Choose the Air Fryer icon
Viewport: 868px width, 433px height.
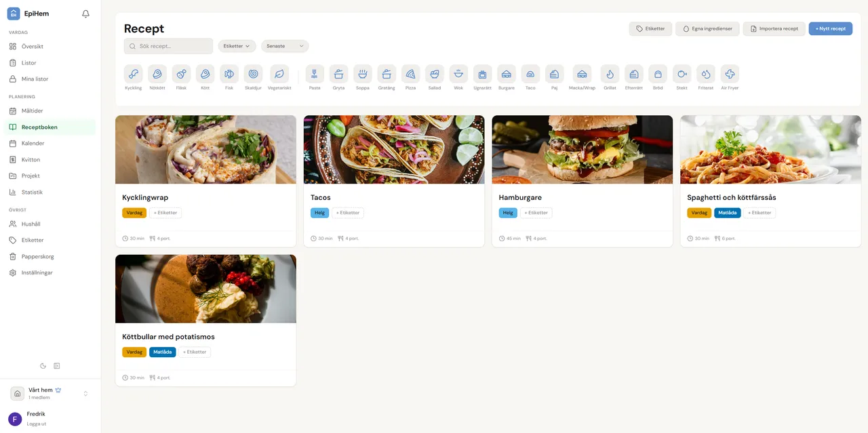click(730, 74)
